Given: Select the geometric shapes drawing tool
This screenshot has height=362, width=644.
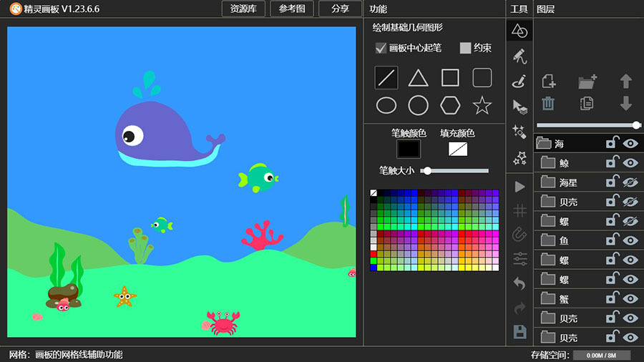Looking at the screenshot, I should [x=519, y=31].
